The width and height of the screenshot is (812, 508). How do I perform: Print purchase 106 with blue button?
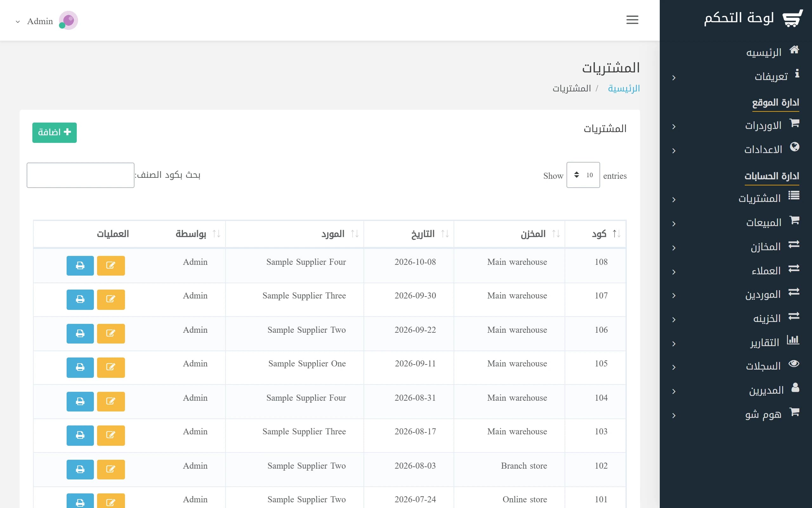point(80,334)
